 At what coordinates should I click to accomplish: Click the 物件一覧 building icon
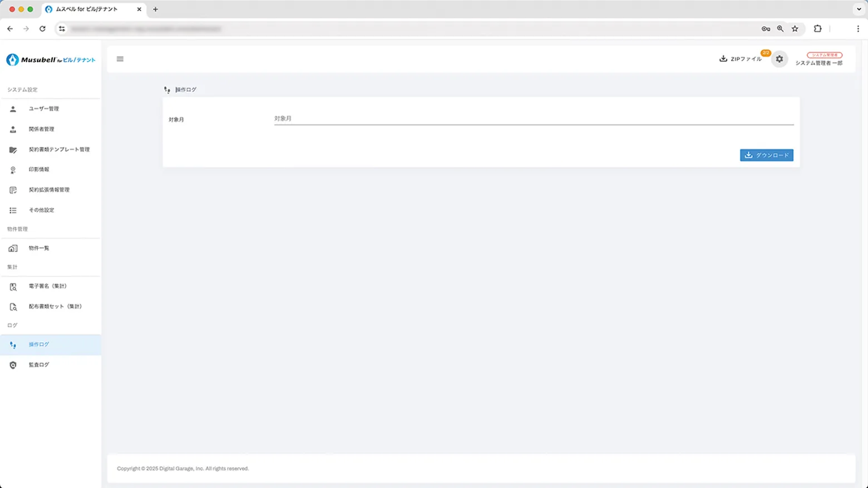coord(13,248)
